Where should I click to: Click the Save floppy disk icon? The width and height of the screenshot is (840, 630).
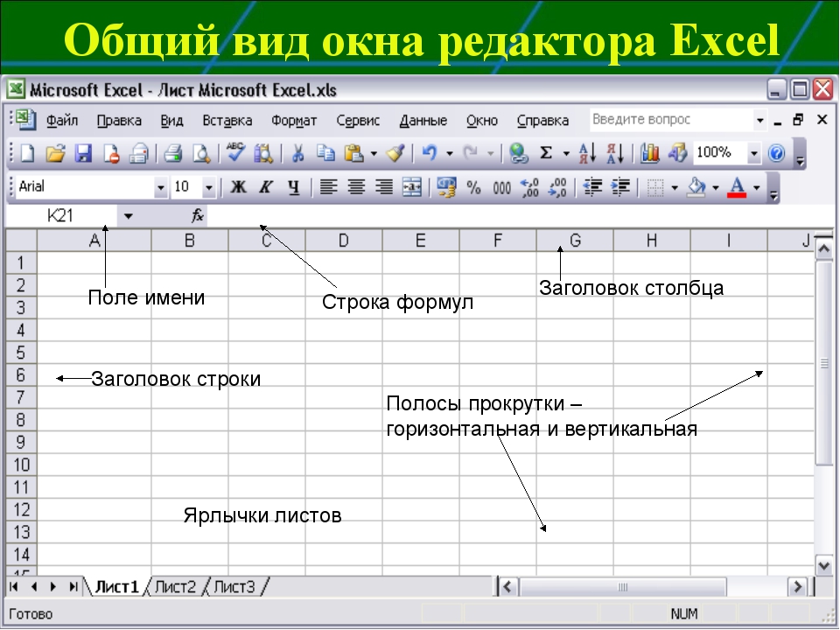coord(83,154)
